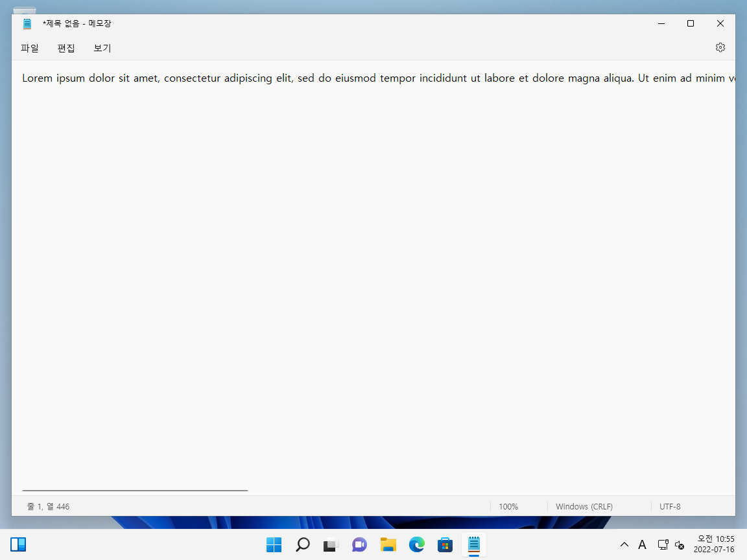
Task: Click inside the Lorem ipsum text area
Action: (373, 276)
